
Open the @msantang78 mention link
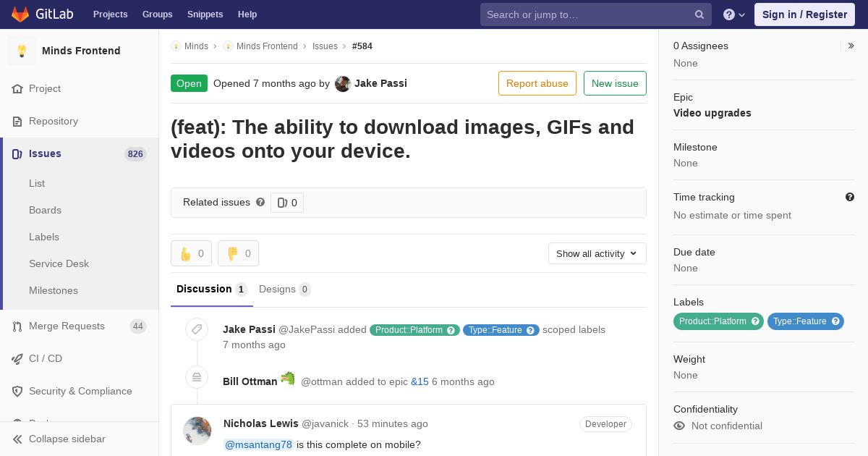coord(259,444)
